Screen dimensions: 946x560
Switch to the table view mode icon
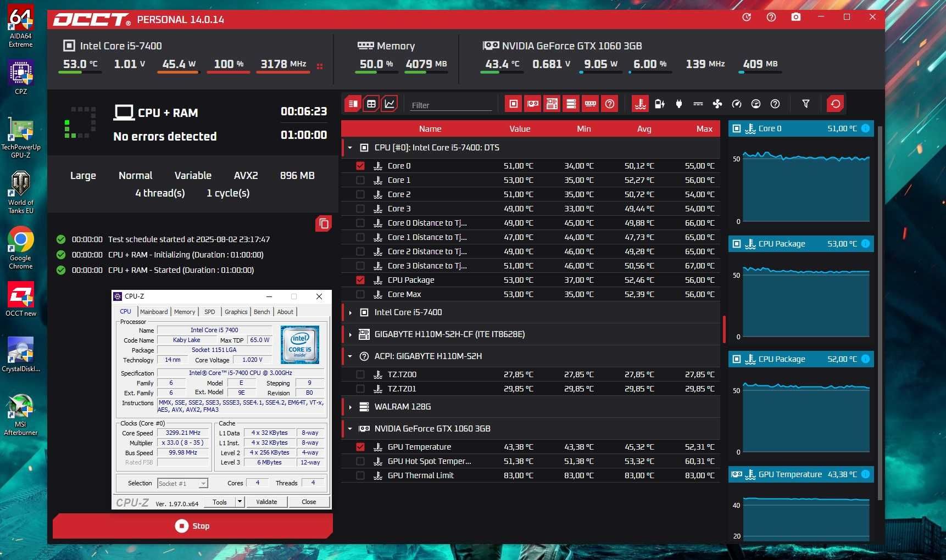coord(371,104)
